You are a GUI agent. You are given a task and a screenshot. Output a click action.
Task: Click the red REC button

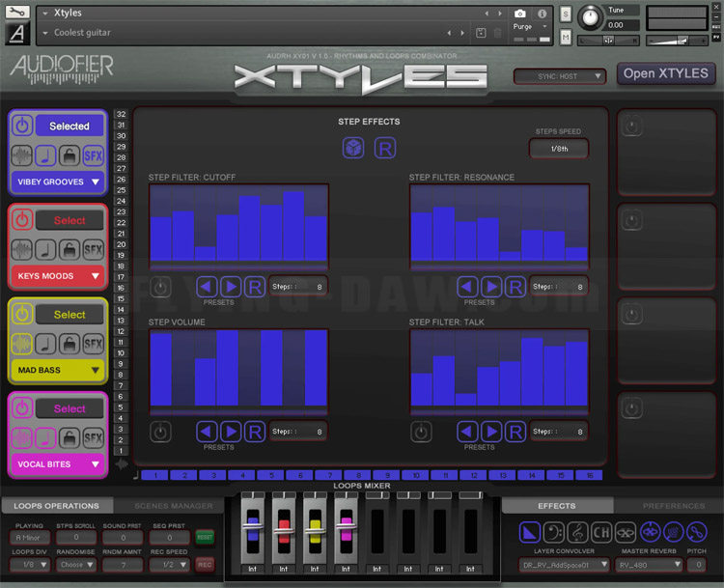pos(205,565)
